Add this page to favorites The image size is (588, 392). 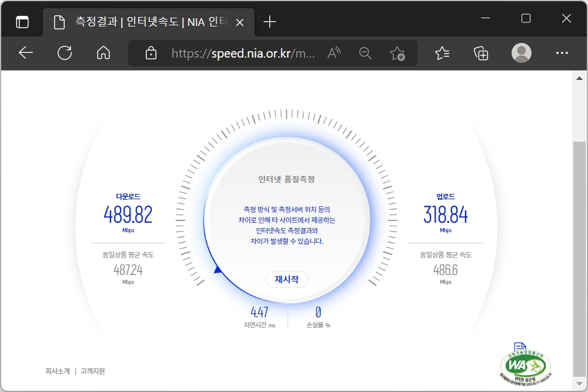pyautogui.click(x=397, y=53)
